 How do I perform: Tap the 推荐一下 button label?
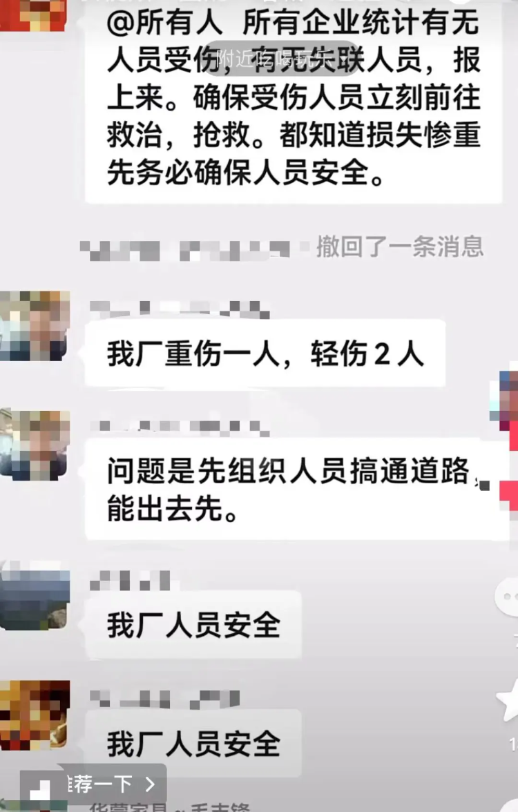pyautogui.click(x=100, y=784)
